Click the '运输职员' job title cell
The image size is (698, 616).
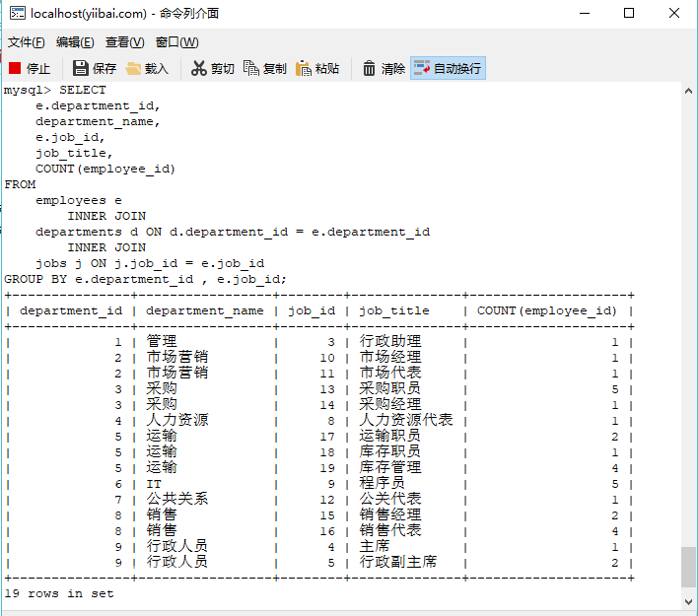[x=390, y=436]
